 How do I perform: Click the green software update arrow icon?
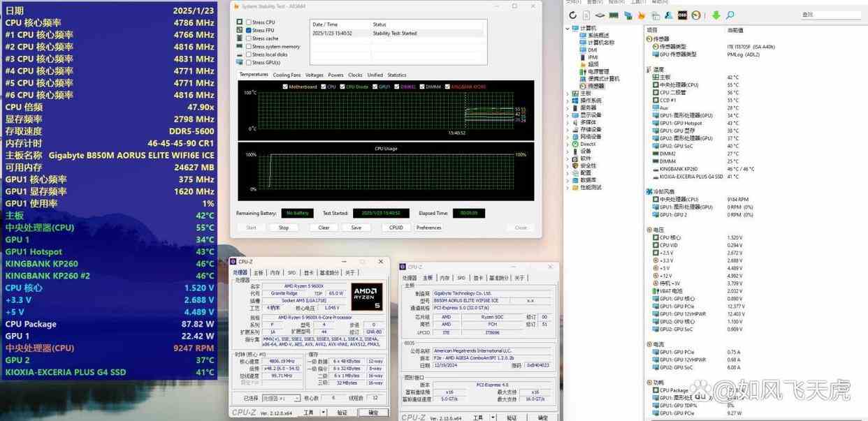tap(717, 15)
